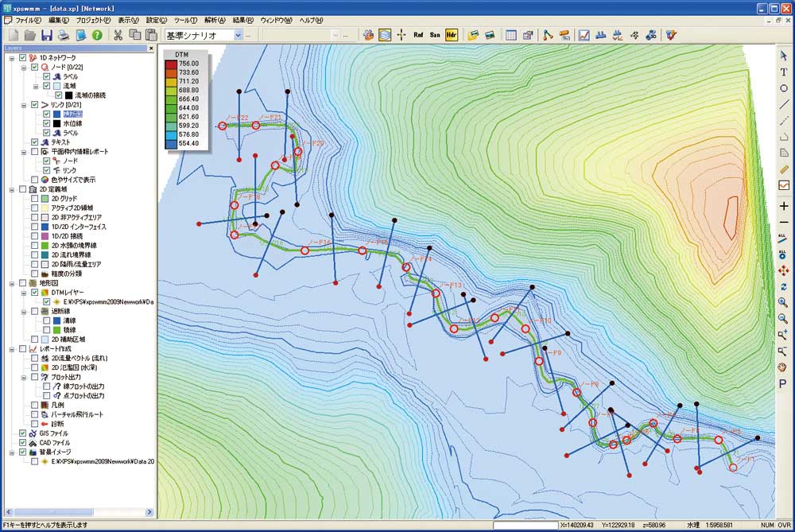Toggle the CAD ファイル checkbox
The width and height of the screenshot is (795, 532).
[23, 443]
